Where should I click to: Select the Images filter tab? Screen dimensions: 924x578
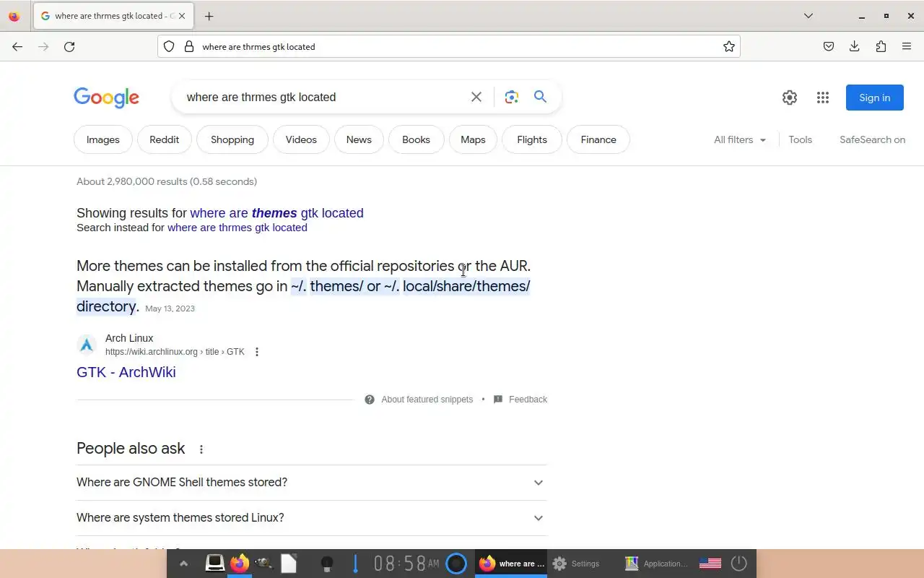(x=103, y=139)
